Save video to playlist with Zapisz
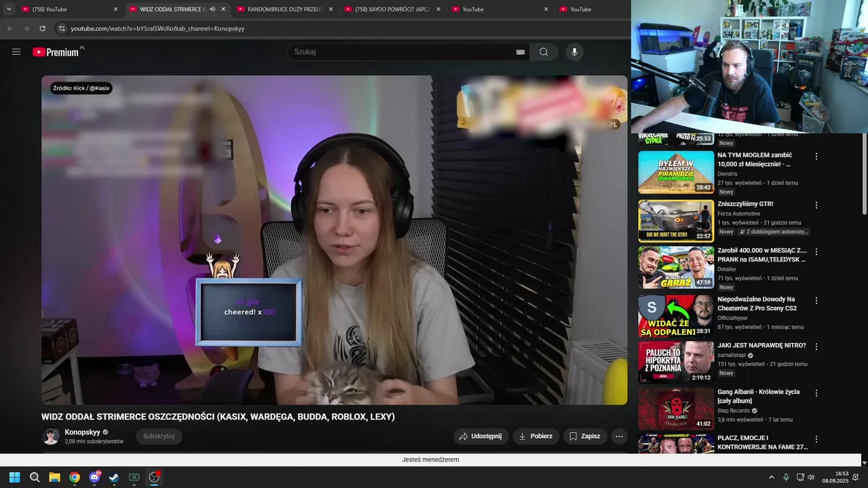This screenshot has height=488, width=868. 585,436
